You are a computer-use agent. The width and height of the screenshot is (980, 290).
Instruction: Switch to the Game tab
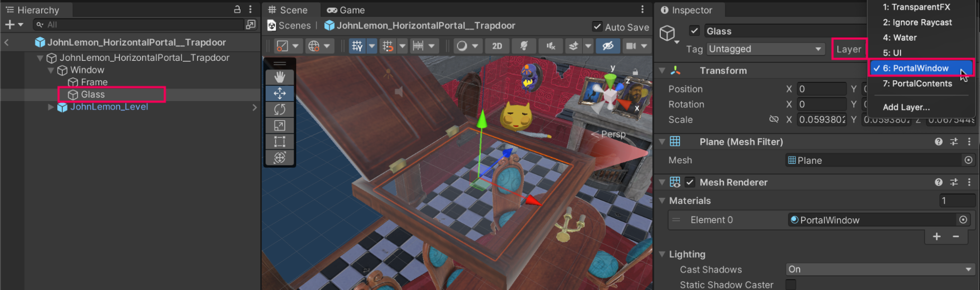click(x=346, y=10)
